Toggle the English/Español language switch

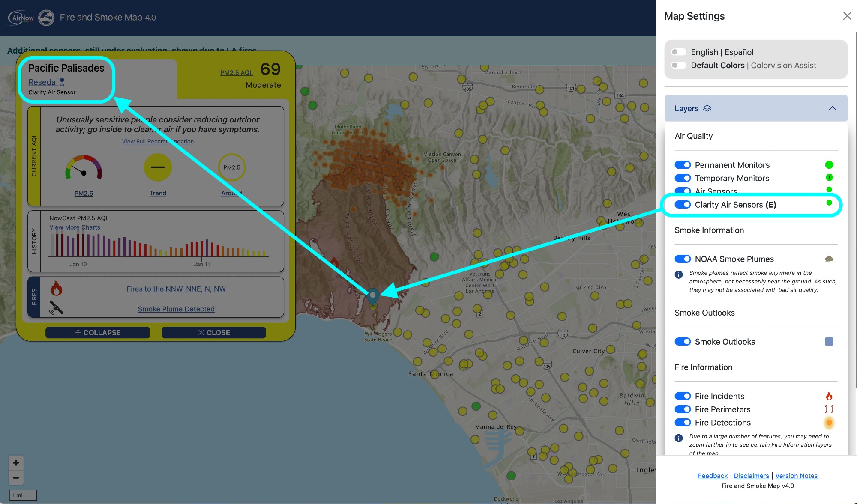click(x=678, y=52)
